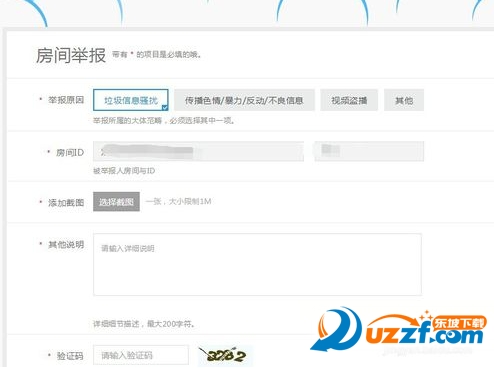Viewport: 494px width, 368px height.
Task: Click the 举报原因 field label
Action: point(66,100)
